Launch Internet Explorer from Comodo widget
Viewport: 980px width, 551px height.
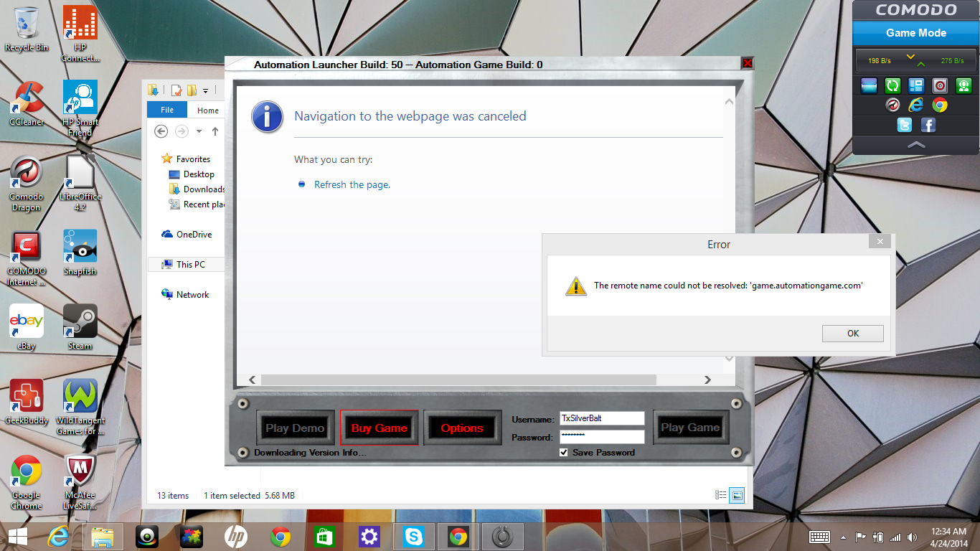(x=915, y=105)
